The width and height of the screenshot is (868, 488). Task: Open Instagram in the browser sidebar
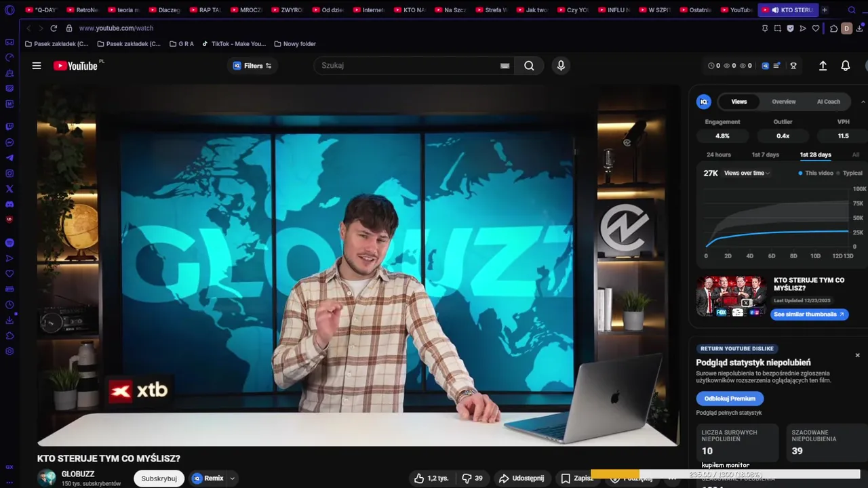[x=9, y=174]
